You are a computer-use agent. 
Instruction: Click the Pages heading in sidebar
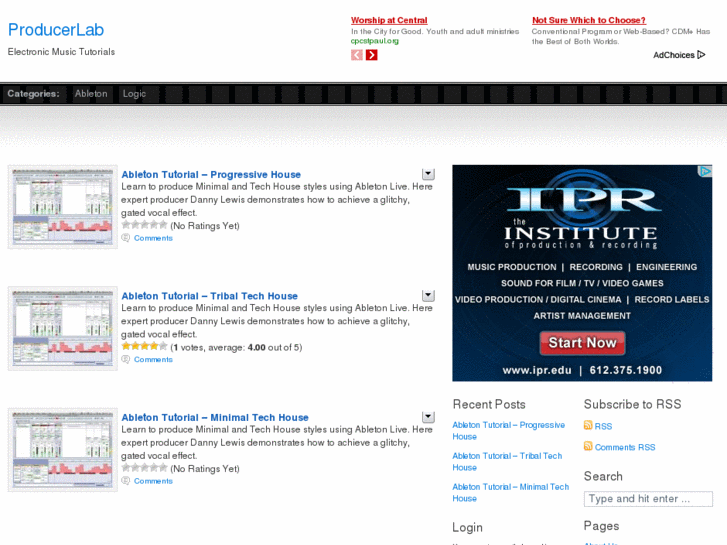(601, 526)
